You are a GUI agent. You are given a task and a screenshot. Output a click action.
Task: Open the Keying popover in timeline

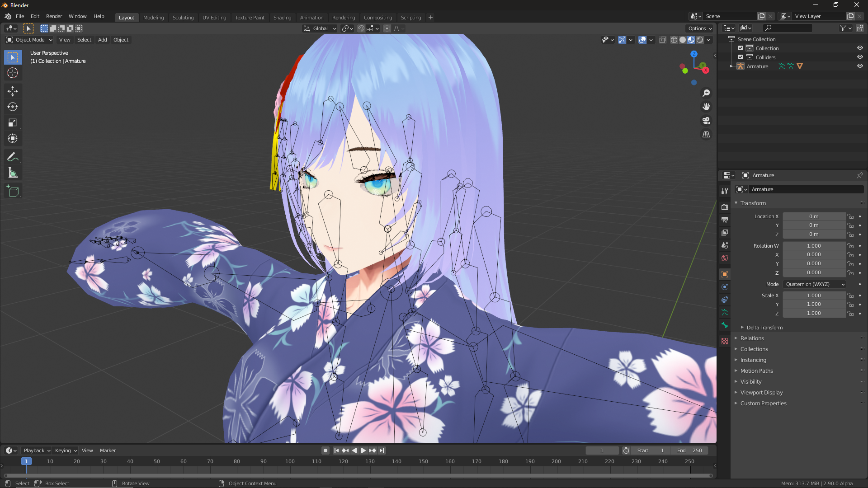click(66, 450)
